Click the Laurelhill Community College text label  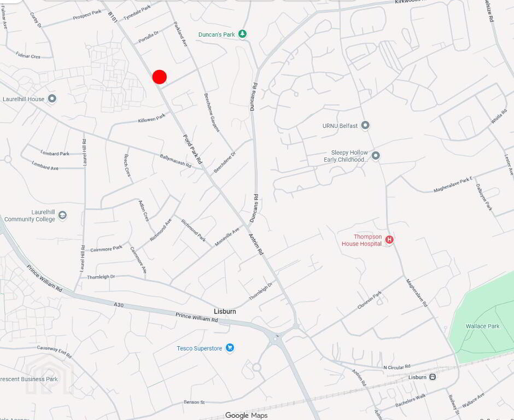tap(30, 215)
